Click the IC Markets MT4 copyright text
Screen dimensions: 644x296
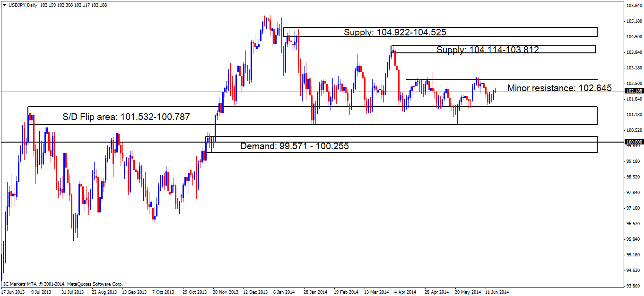62,284
